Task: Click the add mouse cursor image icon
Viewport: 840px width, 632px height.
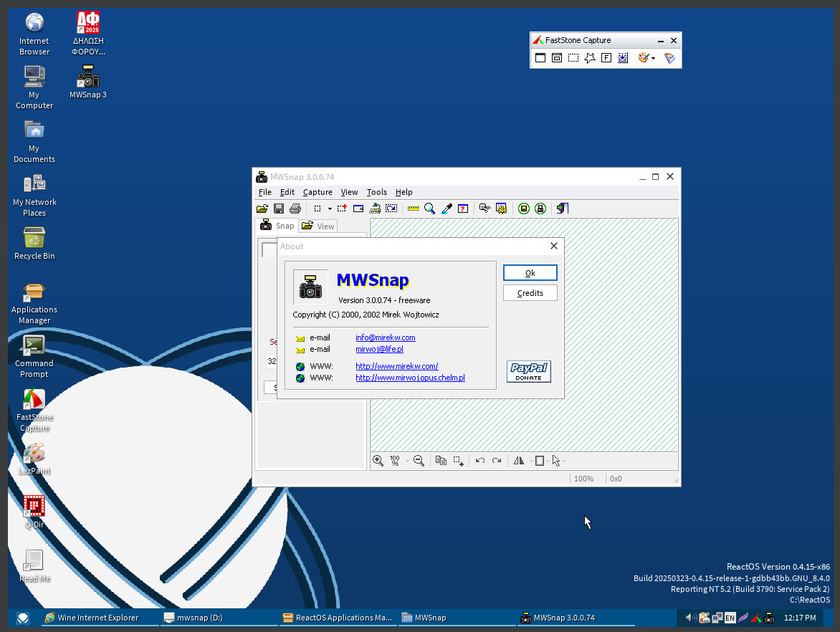Action: point(485,209)
